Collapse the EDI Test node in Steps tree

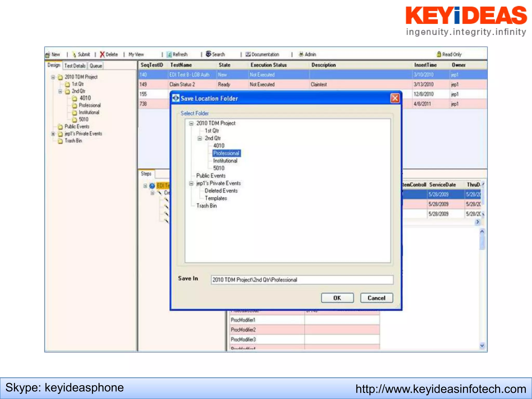145,186
